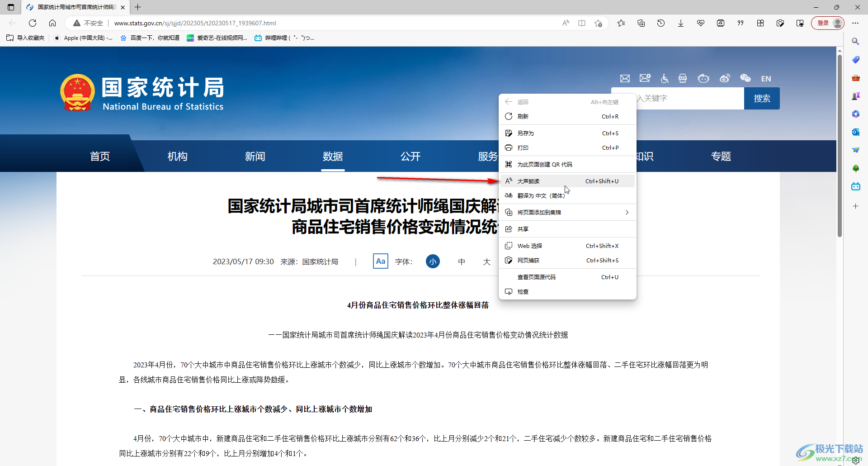Close the 国家统计局 browser tab
This screenshot has height=466, width=868.
point(123,7)
